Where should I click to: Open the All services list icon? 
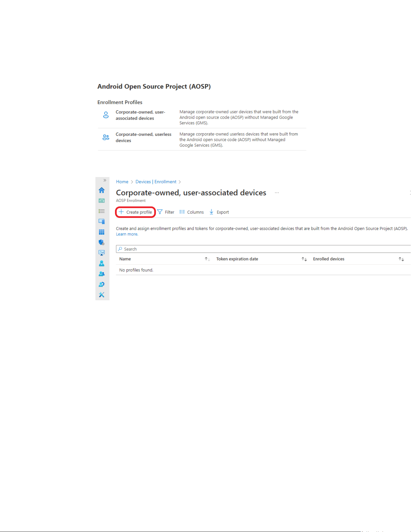pyautogui.click(x=101, y=211)
